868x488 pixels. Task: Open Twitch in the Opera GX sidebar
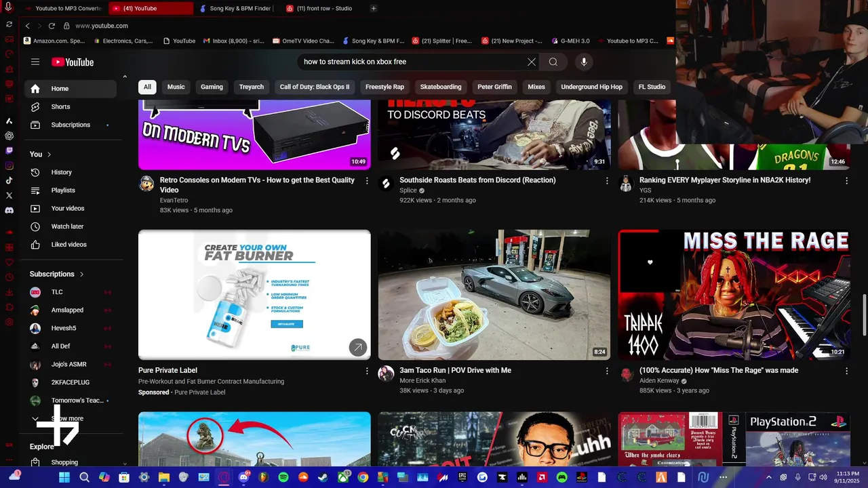coord(9,150)
